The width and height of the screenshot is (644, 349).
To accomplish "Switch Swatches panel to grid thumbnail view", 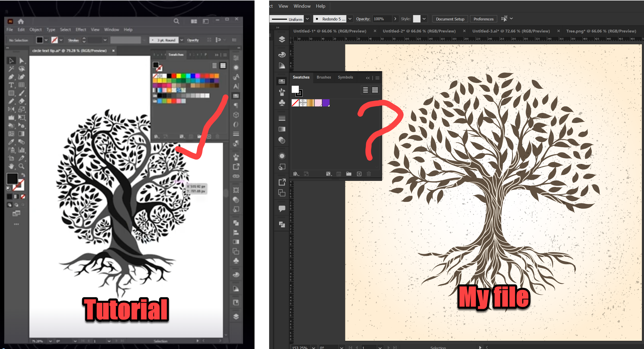I will click(x=375, y=90).
